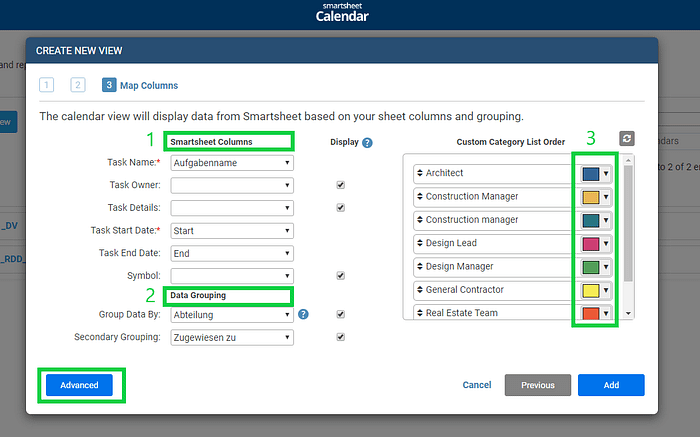This screenshot has height=437, width=700.
Task: Go to wizard step 1
Action: [x=46, y=85]
